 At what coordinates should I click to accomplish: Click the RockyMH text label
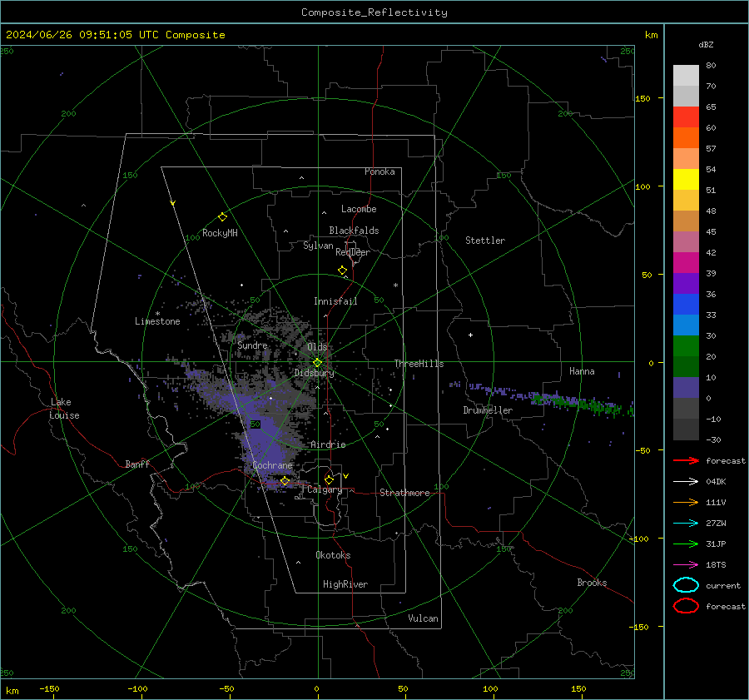(220, 233)
